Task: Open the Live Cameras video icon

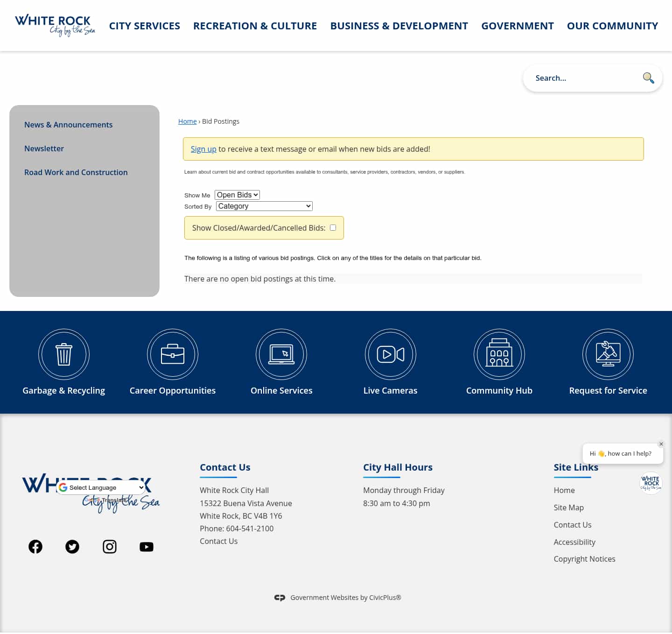Action: tap(390, 354)
